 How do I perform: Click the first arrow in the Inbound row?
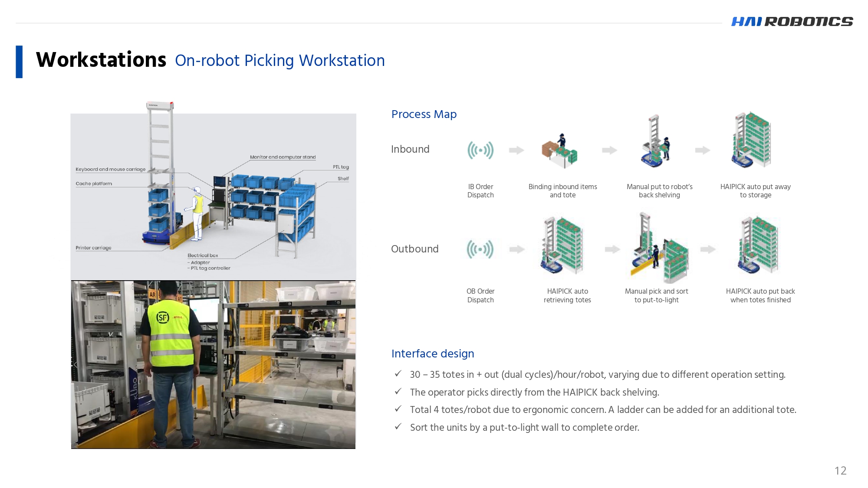click(516, 151)
